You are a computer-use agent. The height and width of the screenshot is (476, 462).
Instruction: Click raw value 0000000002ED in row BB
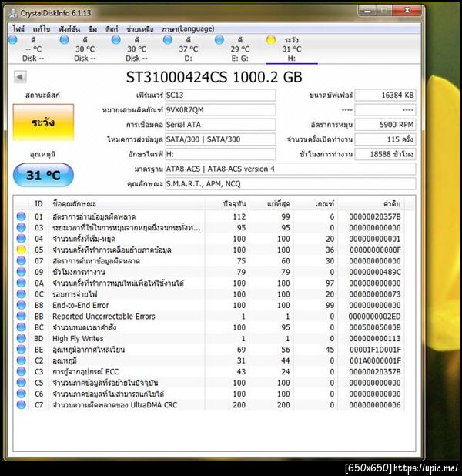(374, 317)
